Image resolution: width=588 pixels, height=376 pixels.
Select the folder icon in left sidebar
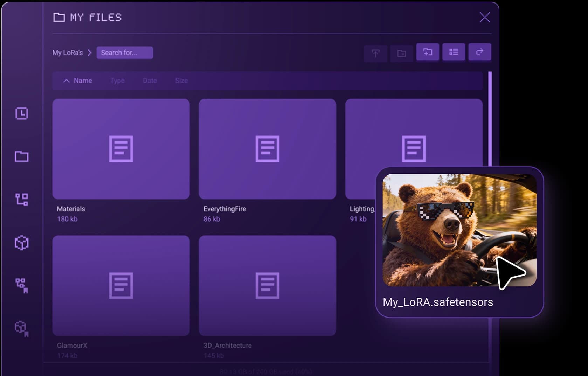21,156
